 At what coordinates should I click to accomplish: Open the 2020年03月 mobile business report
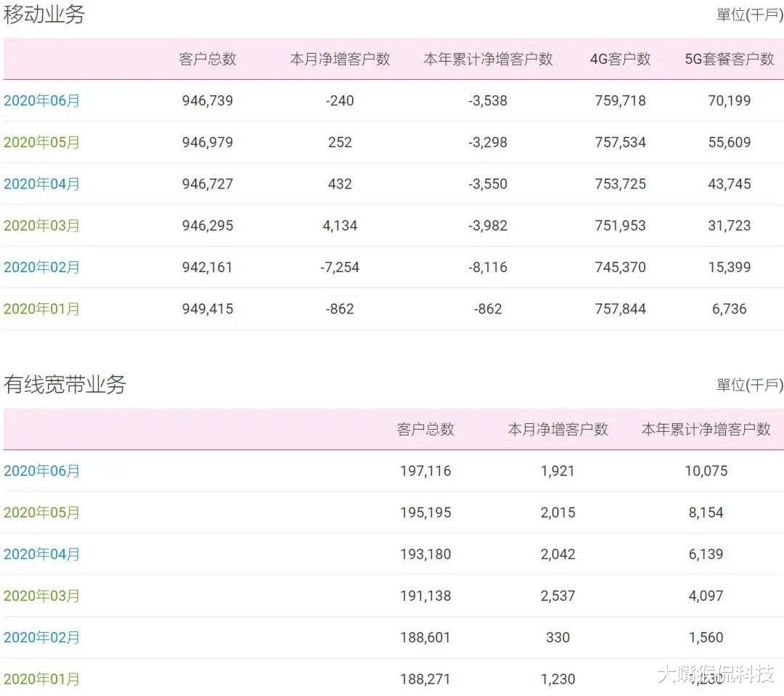(x=40, y=225)
